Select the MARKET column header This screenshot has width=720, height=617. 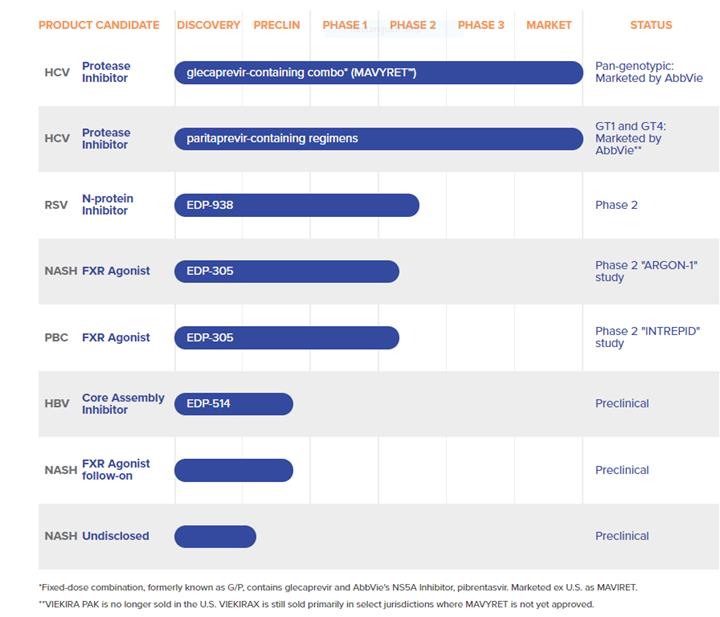[549, 25]
